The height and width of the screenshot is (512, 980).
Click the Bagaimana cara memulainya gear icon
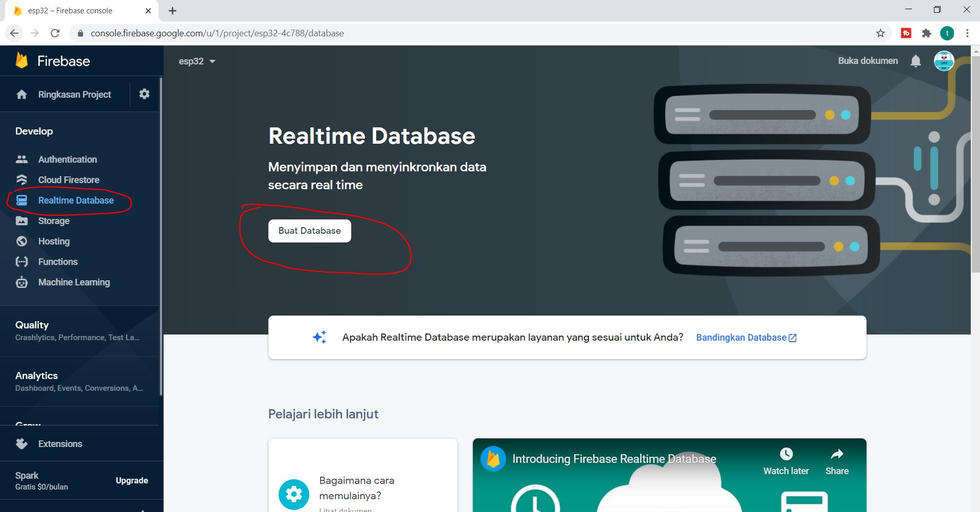[294, 494]
